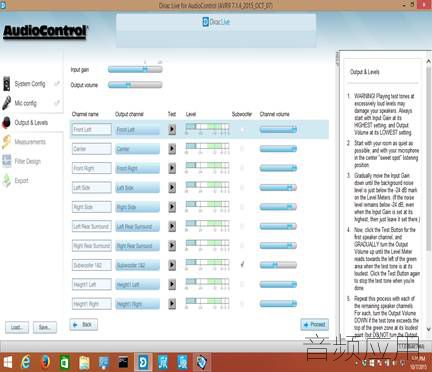The image size is (432, 372).
Task: Open the Height1 Left output channel dropdown
Action: pyautogui.click(x=137, y=284)
